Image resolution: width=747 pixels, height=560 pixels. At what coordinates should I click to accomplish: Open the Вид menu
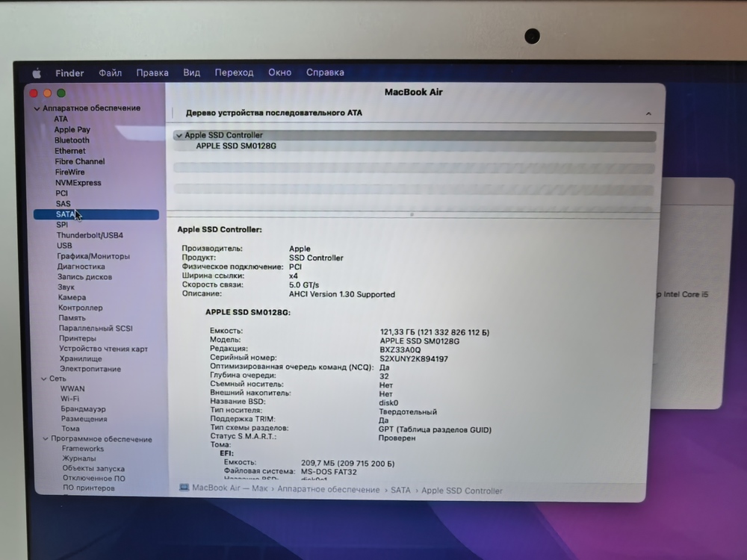pyautogui.click(x=191, y=72)
